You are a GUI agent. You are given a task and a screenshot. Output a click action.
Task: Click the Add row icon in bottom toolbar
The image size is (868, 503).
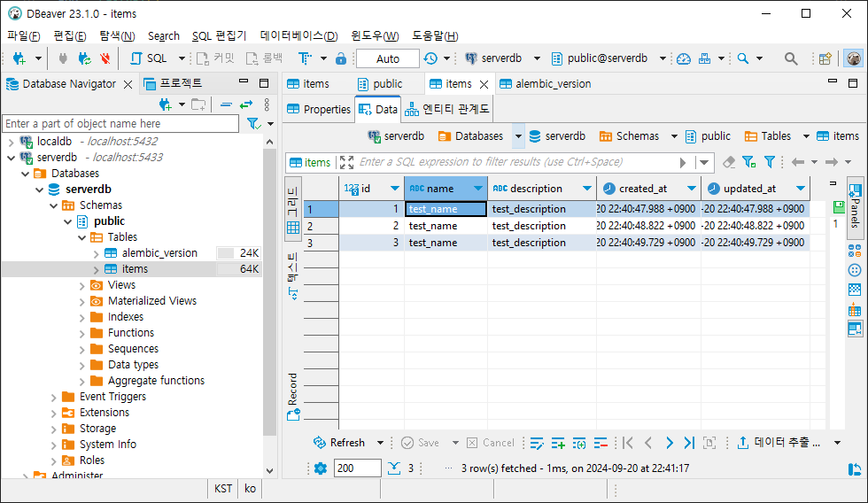(558, 443)
